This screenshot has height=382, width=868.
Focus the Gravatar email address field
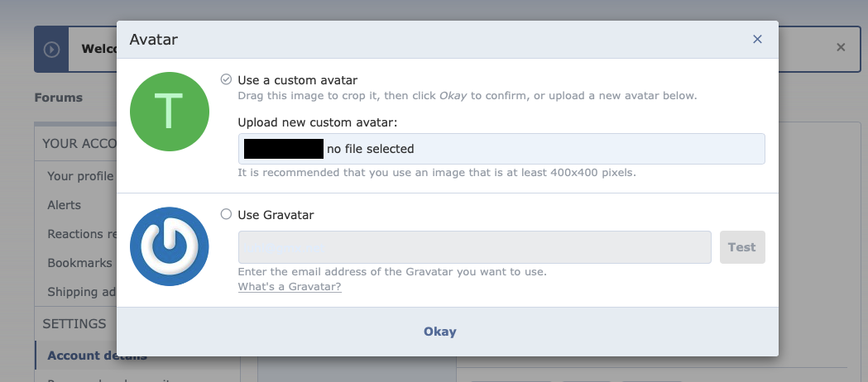click(474, 247)
